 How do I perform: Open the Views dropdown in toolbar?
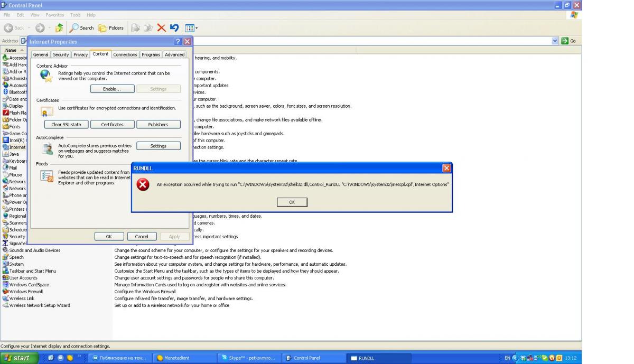[190, 28]
